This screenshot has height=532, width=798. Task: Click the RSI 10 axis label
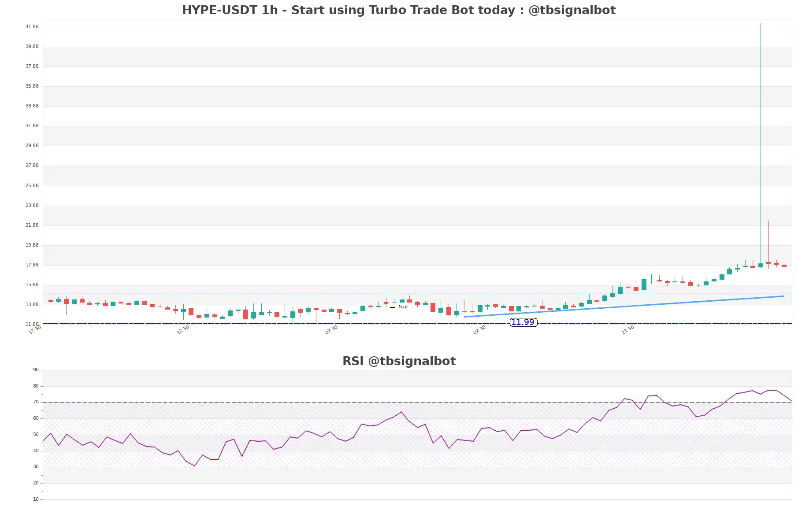click(x=36, y=499)
